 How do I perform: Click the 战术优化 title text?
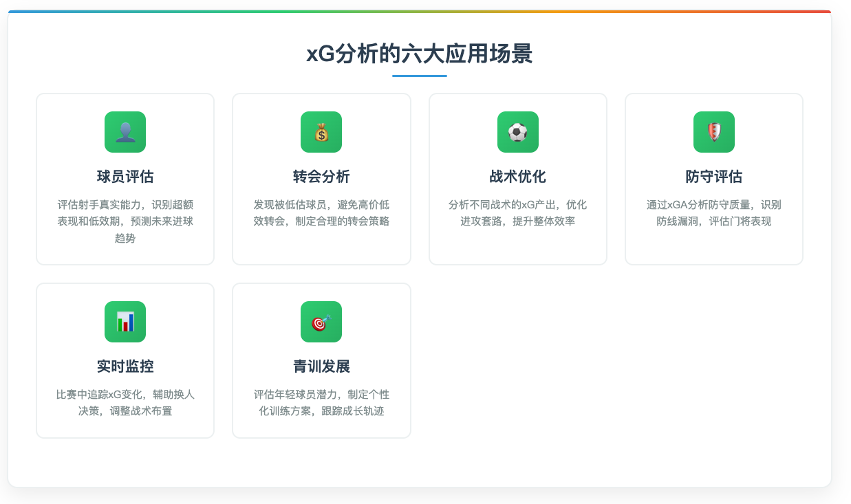(517, 176)
